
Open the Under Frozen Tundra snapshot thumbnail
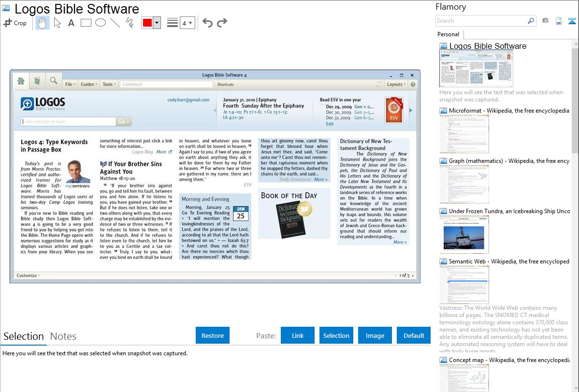[x=464, y=234]
